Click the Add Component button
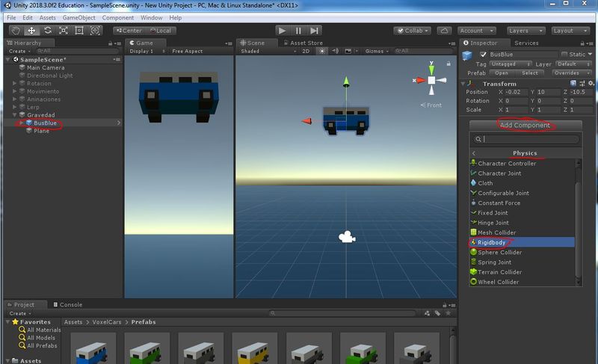The image size is (598, 364). (x=525, y=125)
